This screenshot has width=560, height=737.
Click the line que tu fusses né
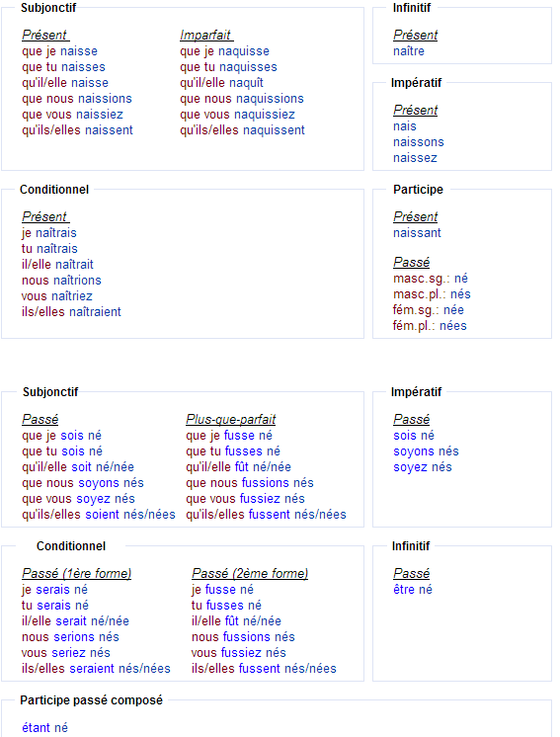point(233,451)
